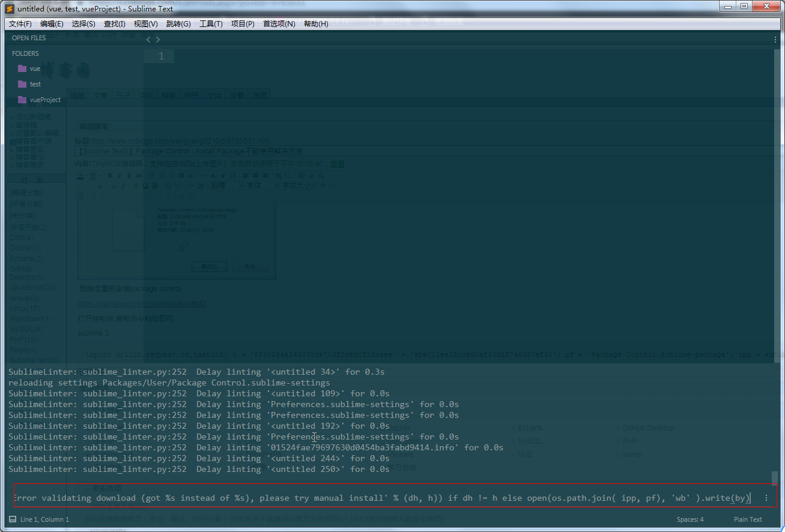Image resolution: width=785 pixels, height=532 pixels.
Task: Toggle bold formatting in the editor
Action: [110, 175]
